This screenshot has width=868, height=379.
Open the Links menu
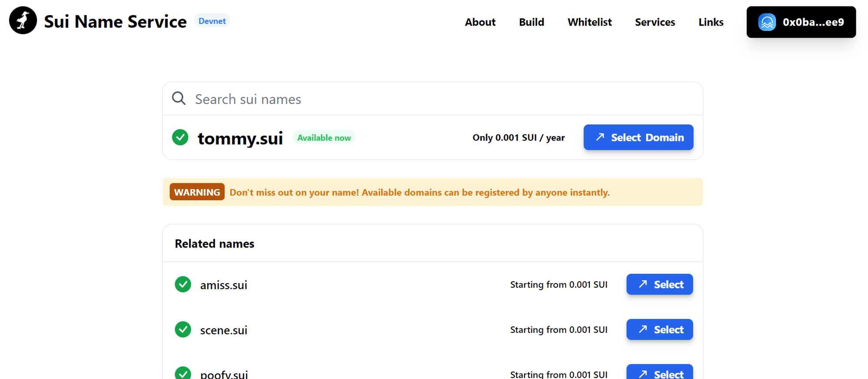click(x=711, y=22)
